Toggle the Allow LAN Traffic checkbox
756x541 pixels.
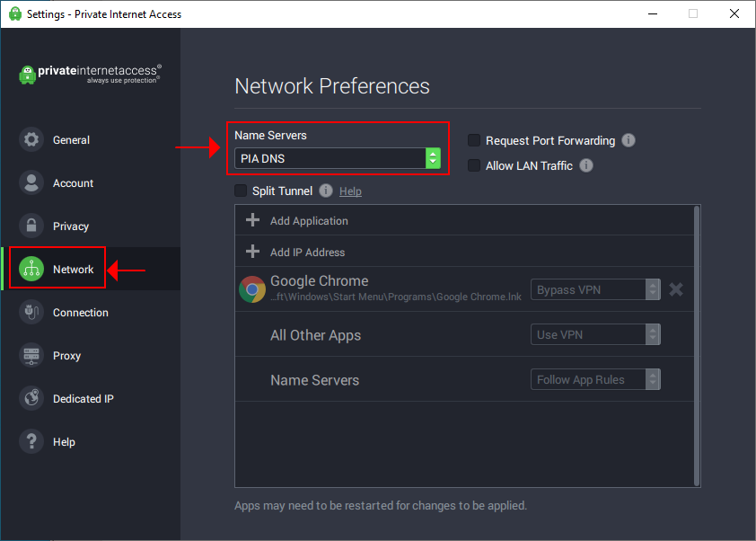tap(474, 165)
